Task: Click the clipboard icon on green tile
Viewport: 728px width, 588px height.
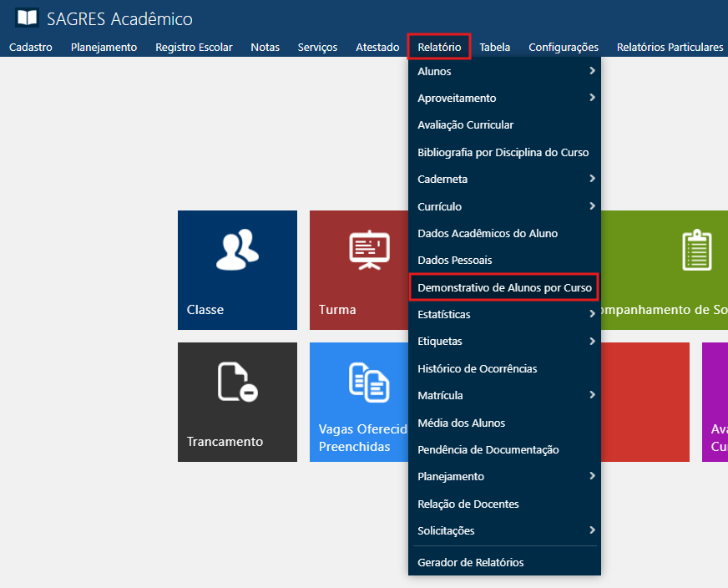Action: (696, 251)
